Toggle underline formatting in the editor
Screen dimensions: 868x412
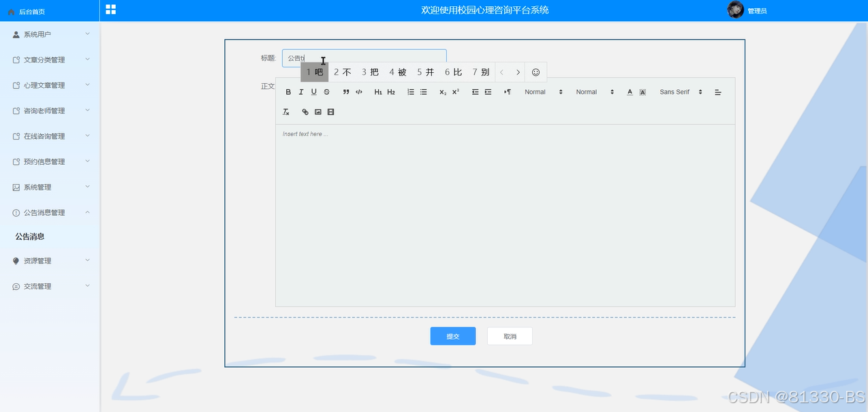pos(314,92)
